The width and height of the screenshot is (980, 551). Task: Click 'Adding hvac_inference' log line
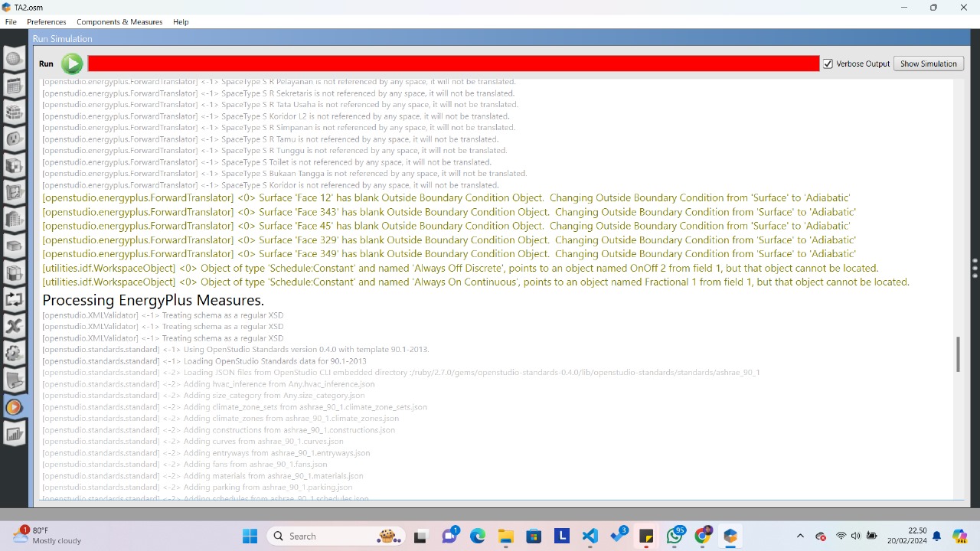208,384
